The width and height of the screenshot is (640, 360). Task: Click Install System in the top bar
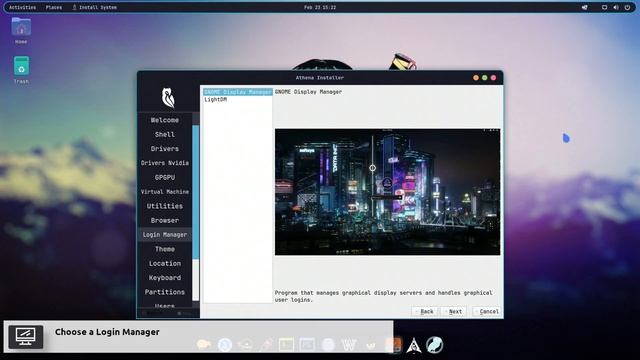click(x=95, y=7)
